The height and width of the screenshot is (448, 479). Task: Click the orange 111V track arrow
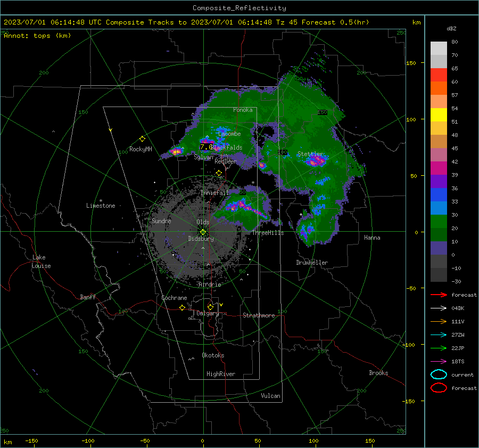tap(439, 321)
